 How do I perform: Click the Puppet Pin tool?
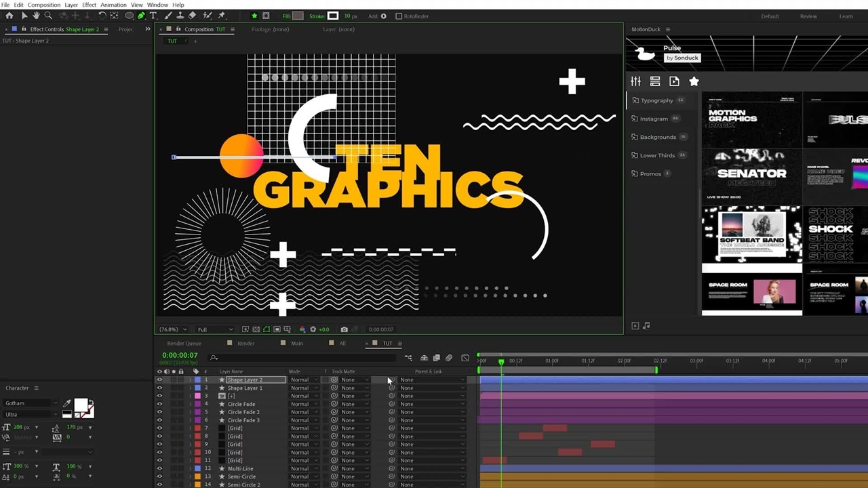click(x=222, y=16)
